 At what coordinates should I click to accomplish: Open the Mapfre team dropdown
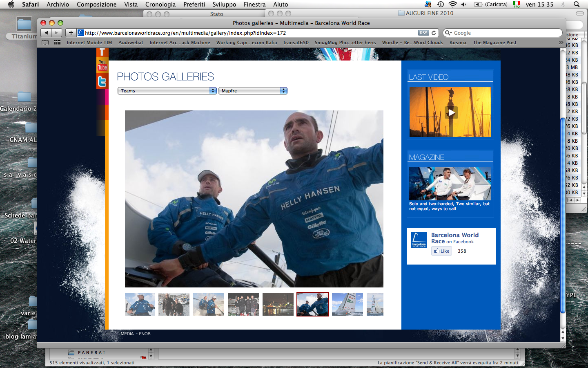[253, 91]
